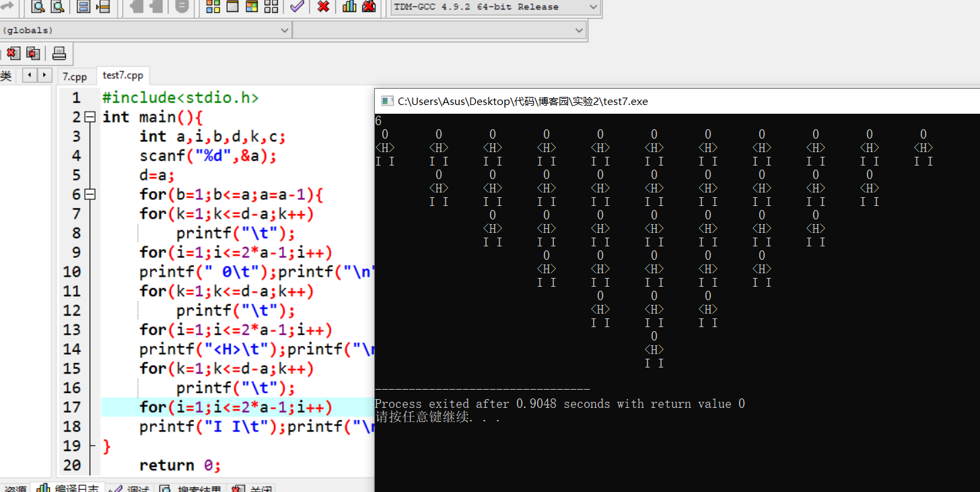Run the program with the Run icon

click(232, 7)
